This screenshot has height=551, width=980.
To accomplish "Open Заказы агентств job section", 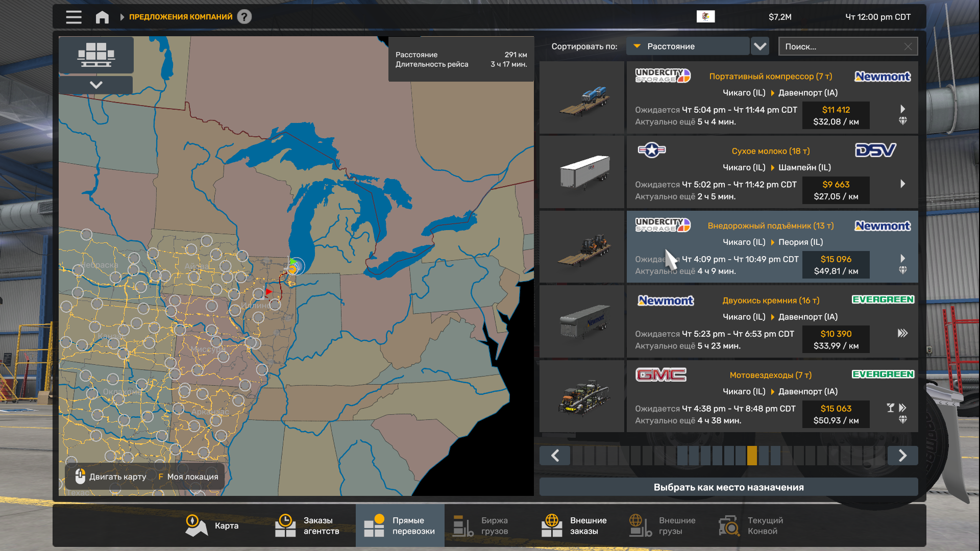I will point(307,526).
